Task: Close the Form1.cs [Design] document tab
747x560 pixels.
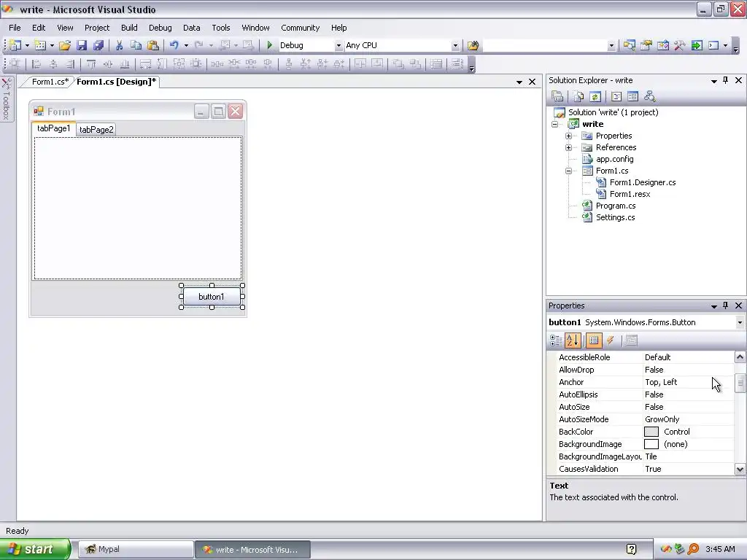Action: (x=532, y=82)
